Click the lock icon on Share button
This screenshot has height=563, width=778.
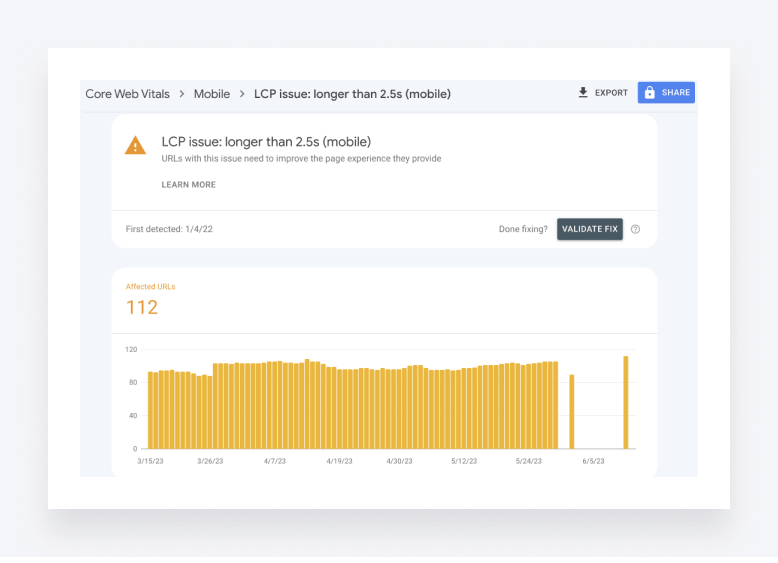point(650,93)
